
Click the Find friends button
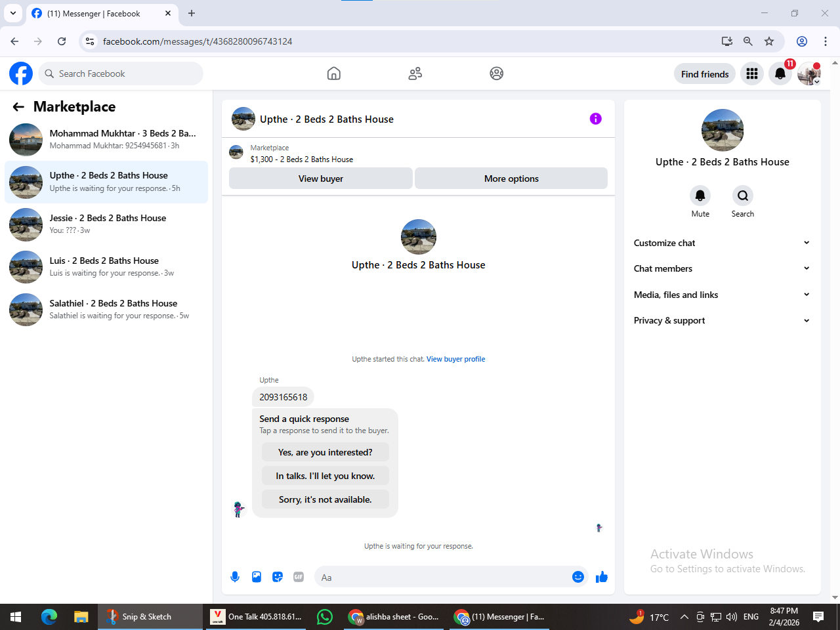(x=705, y=74)
